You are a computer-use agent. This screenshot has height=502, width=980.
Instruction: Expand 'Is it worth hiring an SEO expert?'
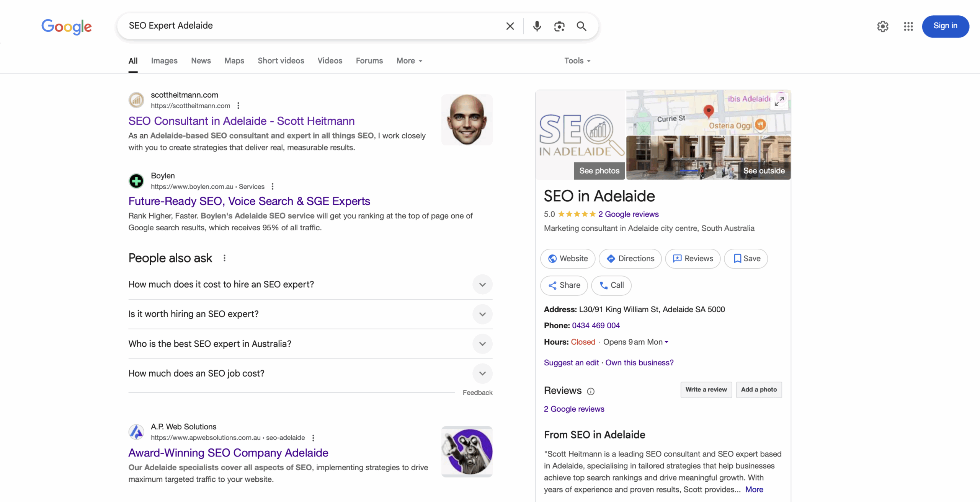[310, 314]
